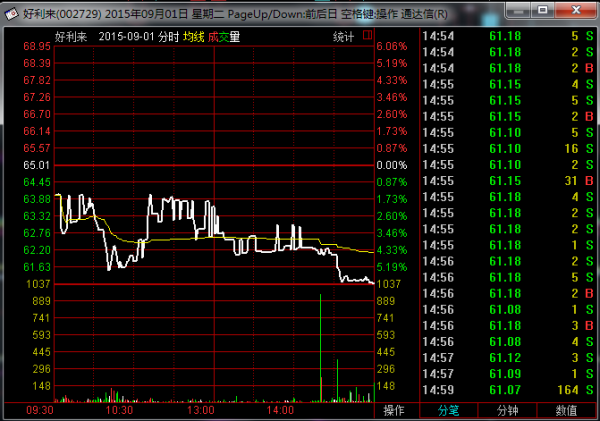Click the 10:30 time axis marker
This screenshot has height=421, width=600.
119,410
